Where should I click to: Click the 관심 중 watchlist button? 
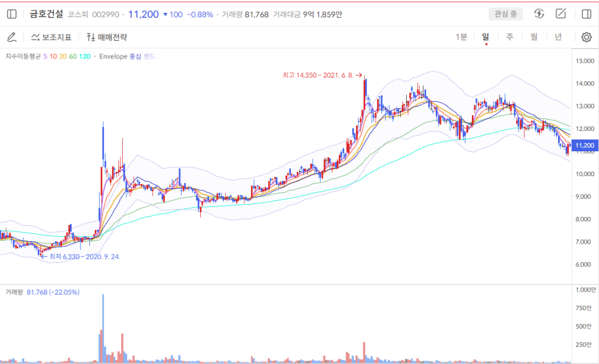click(x=505, y=14)
